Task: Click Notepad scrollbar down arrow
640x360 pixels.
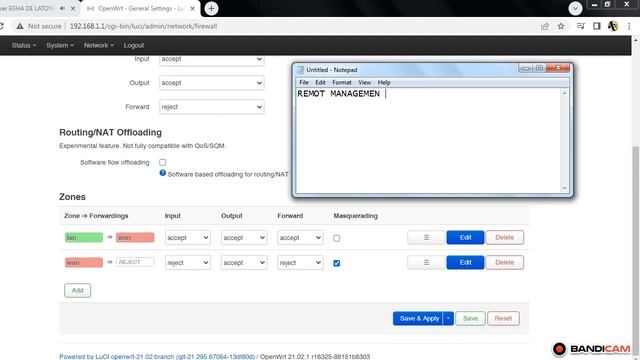Action: 564,188
